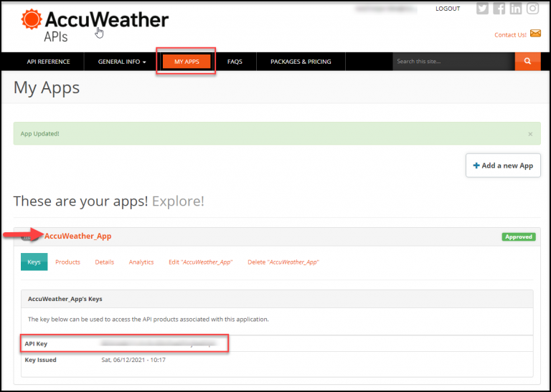Click the AccuWeather APIs logo
The height and width of the screenshot is (392, 551).
click(95, 25)
